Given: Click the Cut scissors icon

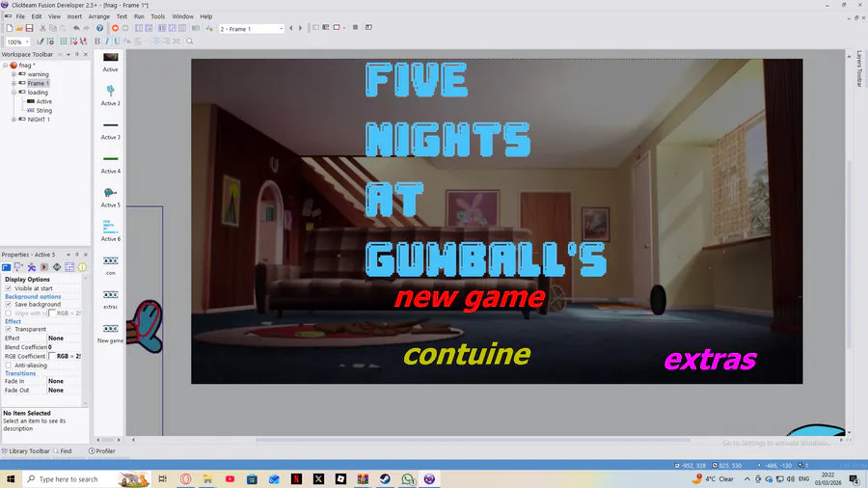Looking at the screenshot, I should point(42,28).
